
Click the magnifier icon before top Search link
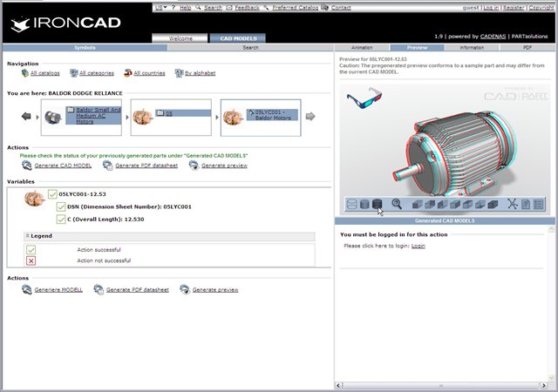pyautogui.click(x=198, y=7)
